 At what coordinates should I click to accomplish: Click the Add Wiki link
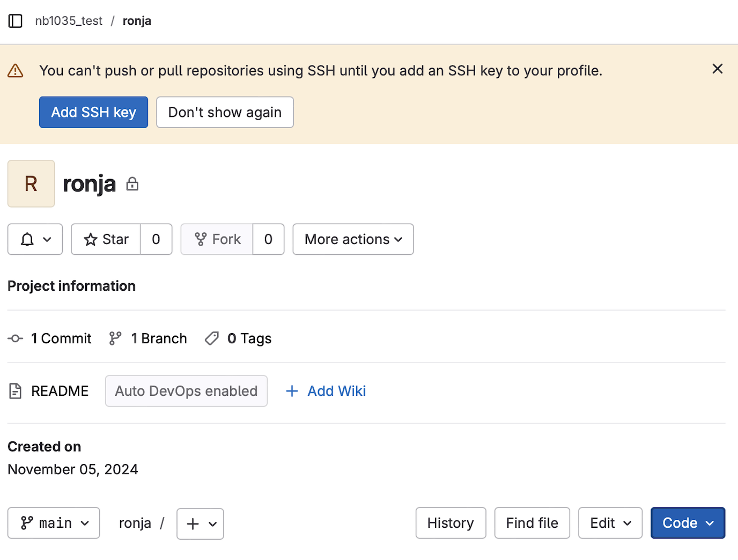point(336,391)
